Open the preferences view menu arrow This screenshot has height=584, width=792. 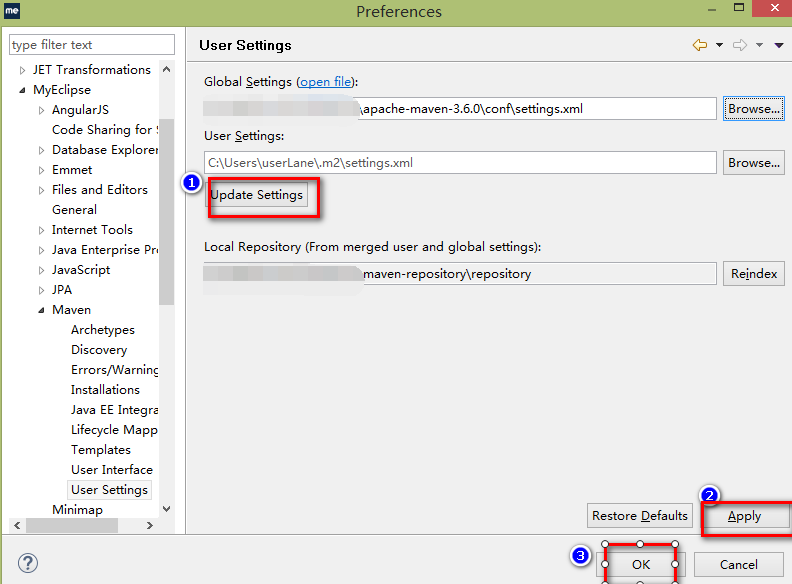click(779, 45)
